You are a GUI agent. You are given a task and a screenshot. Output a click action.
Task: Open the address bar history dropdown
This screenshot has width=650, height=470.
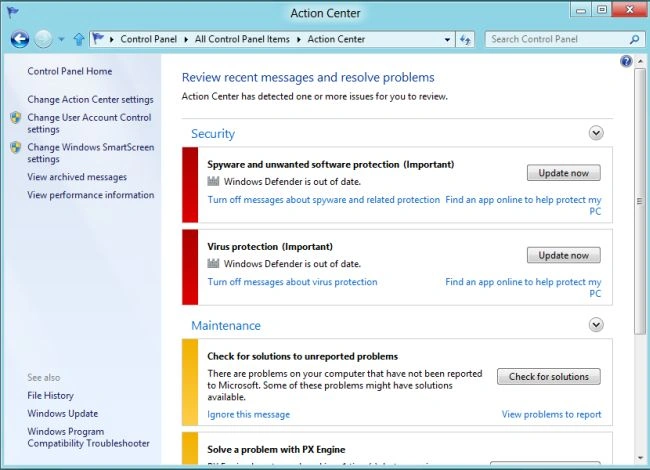pyautogui.click(x=447, y=39)
